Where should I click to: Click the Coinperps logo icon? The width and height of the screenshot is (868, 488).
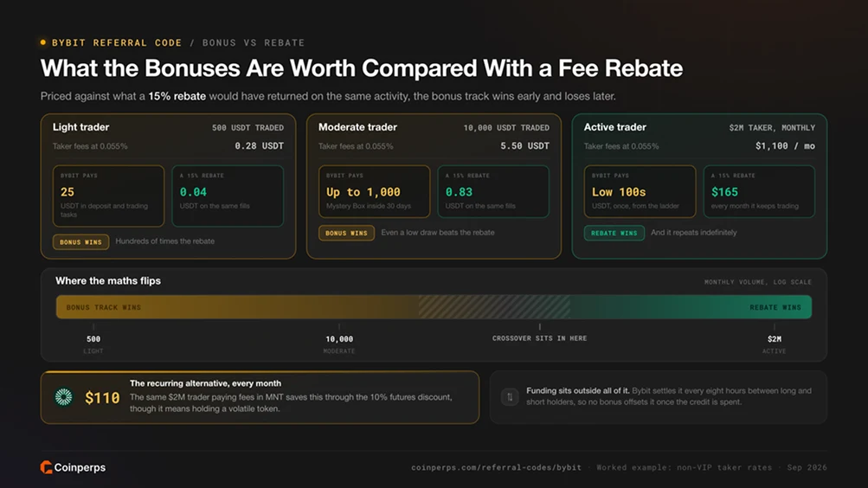point(46,467)
